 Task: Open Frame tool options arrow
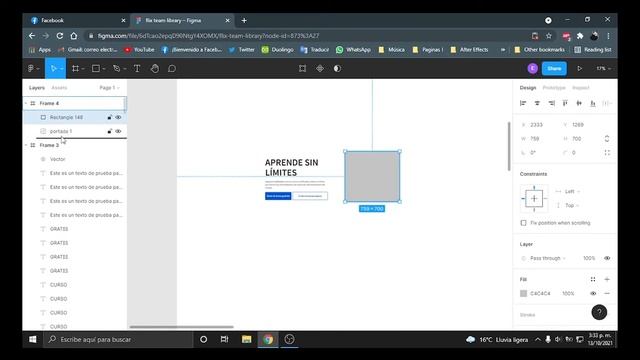[83, 69]
